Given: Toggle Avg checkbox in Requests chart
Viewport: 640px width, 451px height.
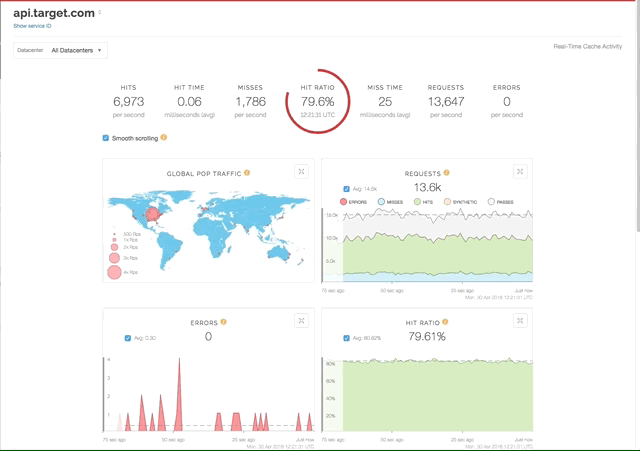Looking at the screenshot, I should click(x=346, y=188).
